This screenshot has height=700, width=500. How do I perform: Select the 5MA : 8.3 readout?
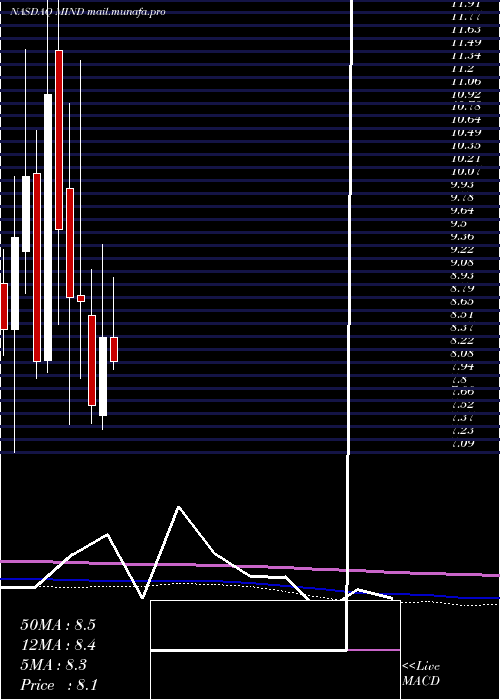[54, 665]
